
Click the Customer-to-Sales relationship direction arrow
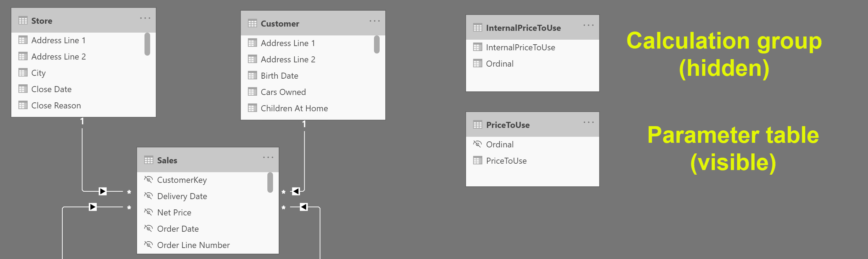point(296,191)
